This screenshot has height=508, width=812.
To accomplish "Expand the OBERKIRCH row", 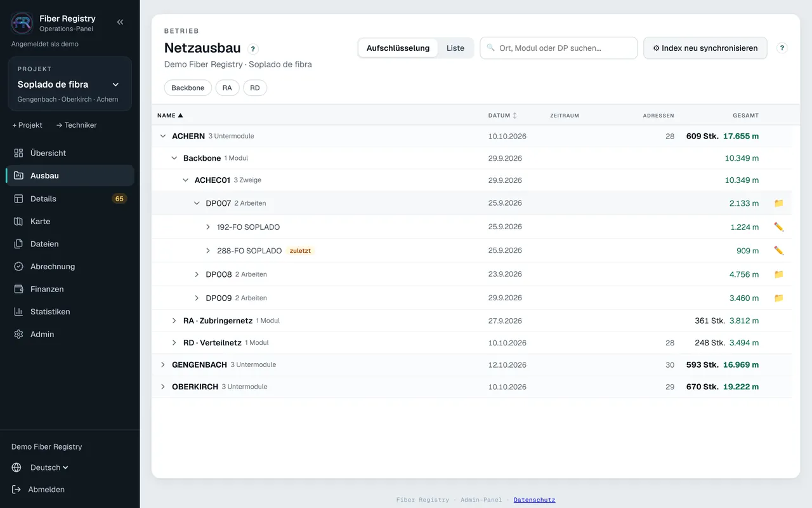I will 163,387.
